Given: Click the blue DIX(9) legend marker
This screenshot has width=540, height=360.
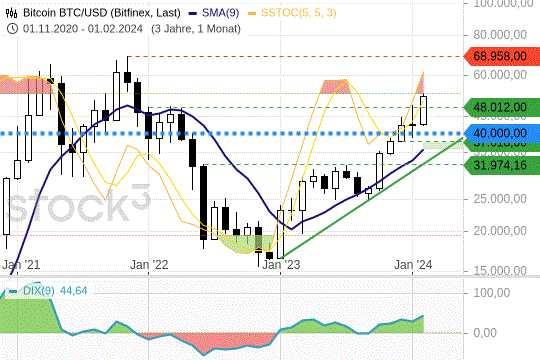Looking at the screenshot, I should point(13,291).
